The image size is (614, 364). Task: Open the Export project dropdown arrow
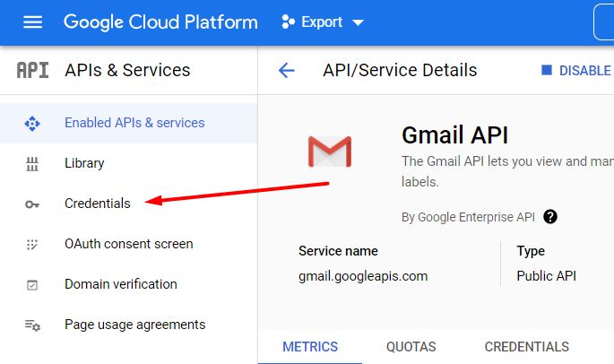[x=358, y=22]
